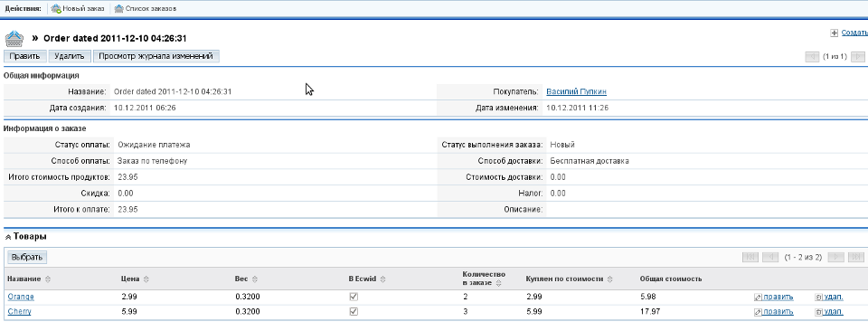Go to previous order record arrow

(x=812, y=56)
